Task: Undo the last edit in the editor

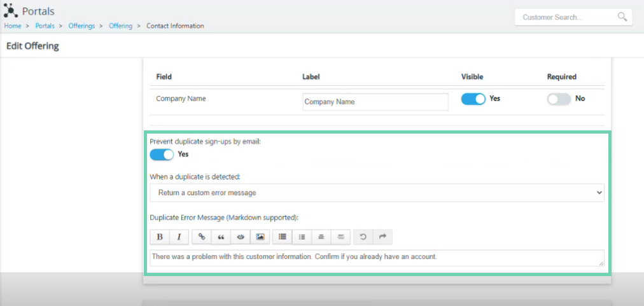Action: 363,237
